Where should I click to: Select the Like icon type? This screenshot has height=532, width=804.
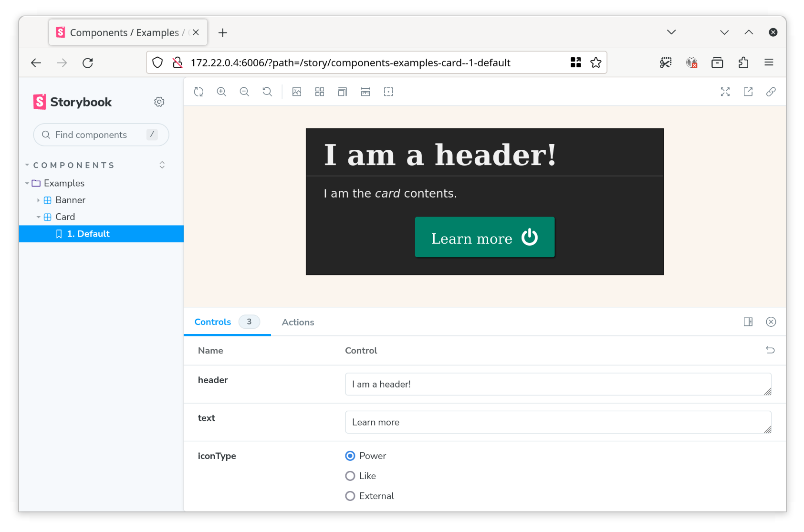pos(350,476)
